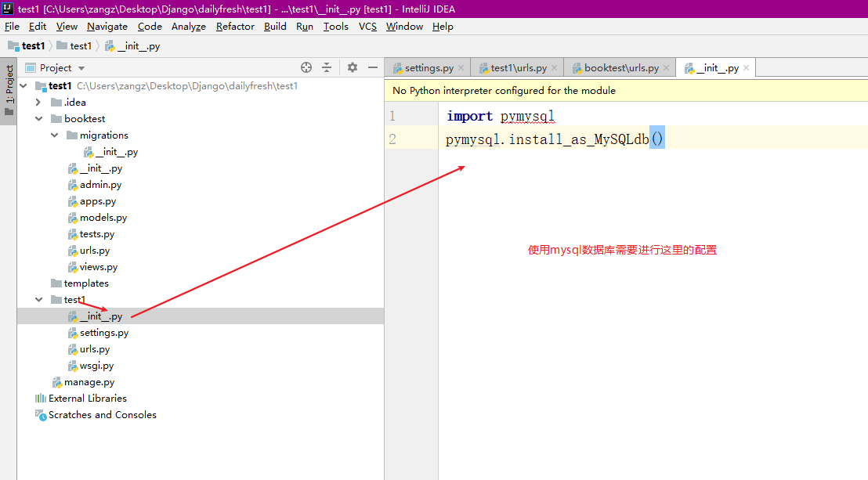This screenshot has height=480, width=868.
Task: Open the Analyze menu
Action: click(x=188, y=27)
